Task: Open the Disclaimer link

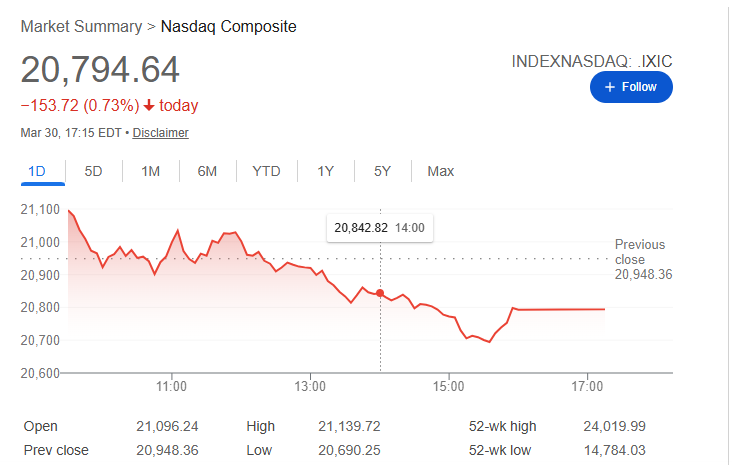Action: (160, 133)
